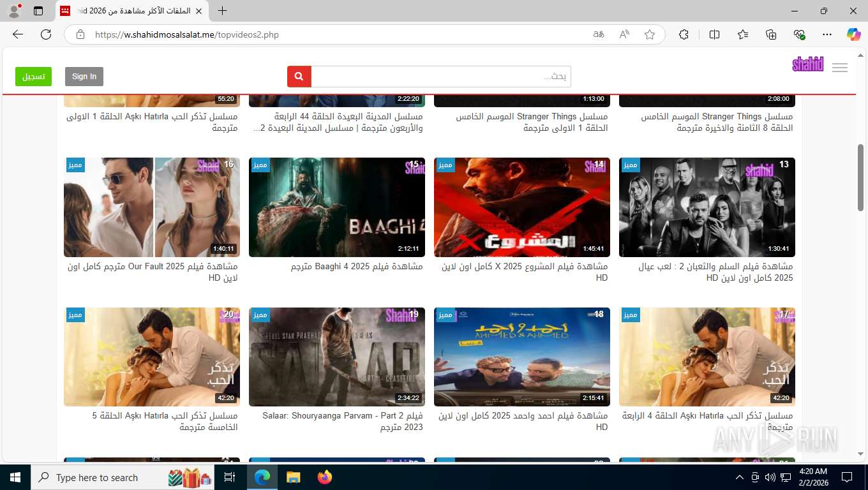The width and height of the screenshot is (868, 490).
Task: Open Collections icon in toolbar
Action: [x=771, y=34]
